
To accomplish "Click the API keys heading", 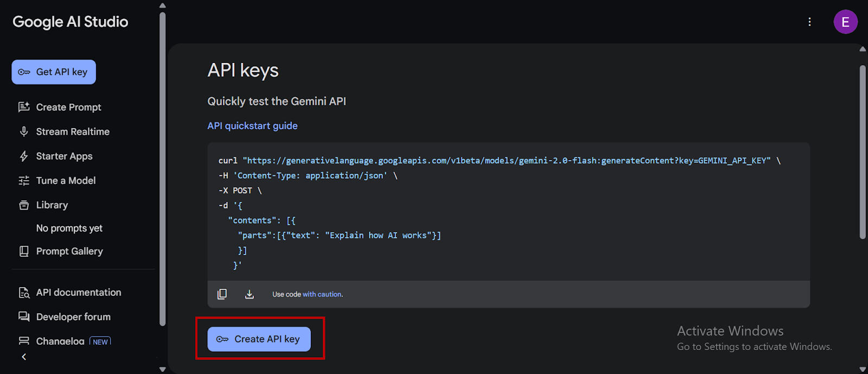I will (x=243, y=71).
